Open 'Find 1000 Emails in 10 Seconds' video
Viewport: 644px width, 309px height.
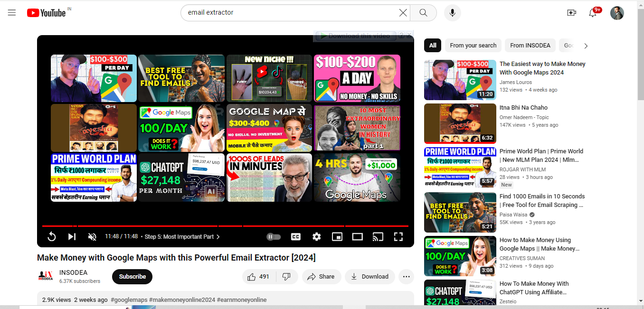tap(542, 201)
